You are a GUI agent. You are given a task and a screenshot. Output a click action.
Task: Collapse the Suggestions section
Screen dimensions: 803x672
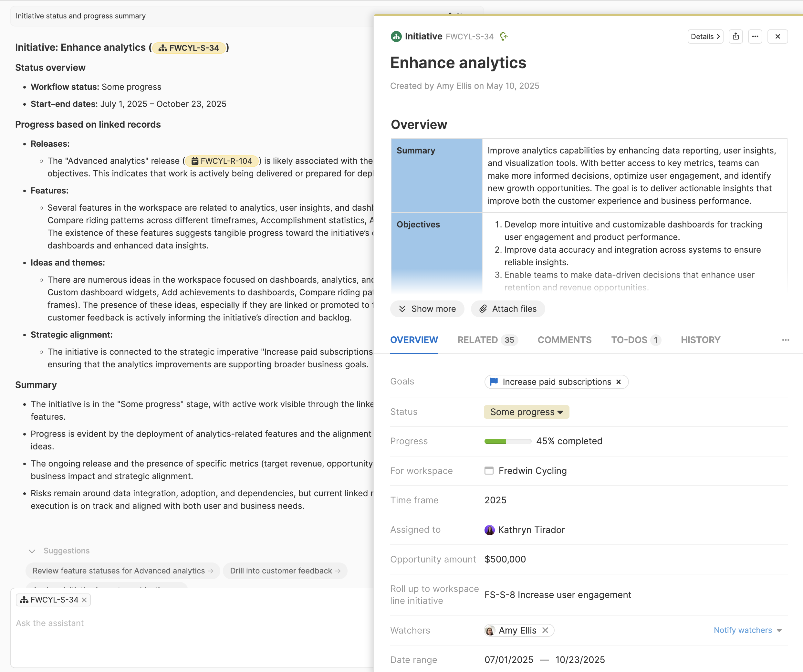click(32, 551)
